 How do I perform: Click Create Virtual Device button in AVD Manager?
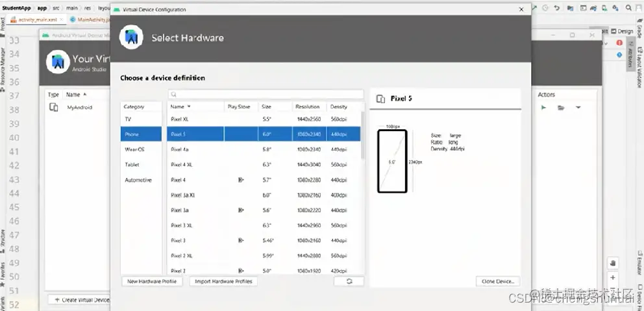[x=79, y=300]
